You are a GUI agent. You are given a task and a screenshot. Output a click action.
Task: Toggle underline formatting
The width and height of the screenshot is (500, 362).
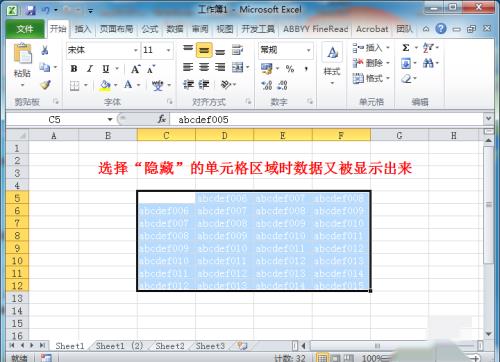[106, 69]
